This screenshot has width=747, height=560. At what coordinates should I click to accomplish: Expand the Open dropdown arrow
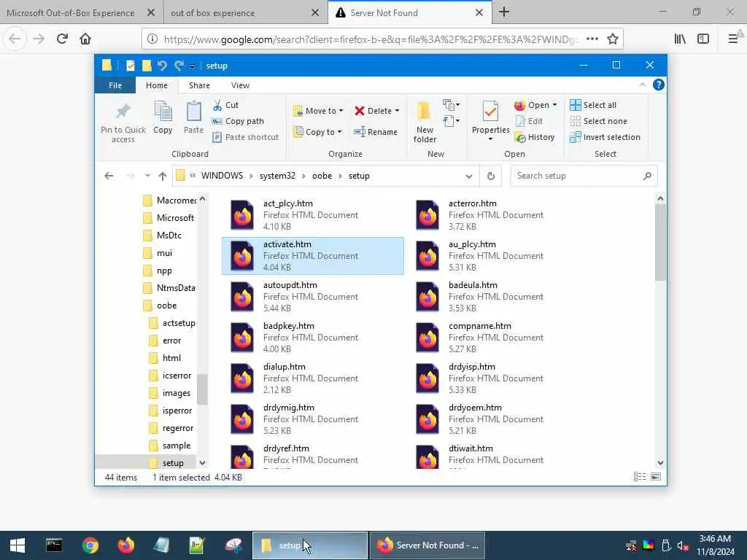pos(555,105)
